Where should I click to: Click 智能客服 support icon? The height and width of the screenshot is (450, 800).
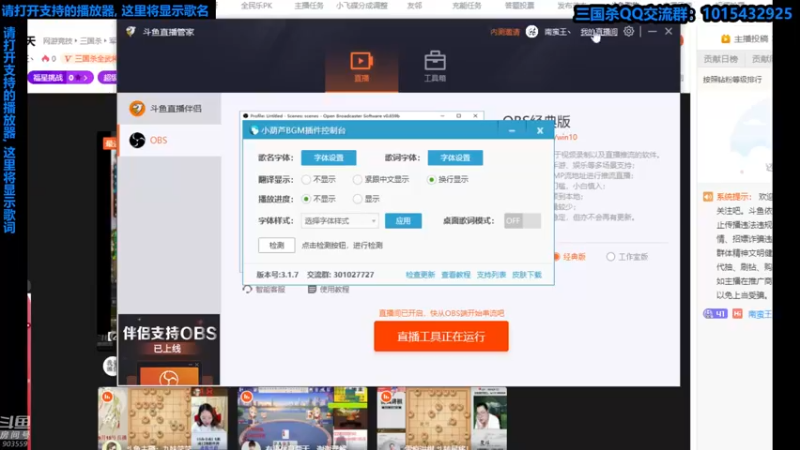pyautogui.click(x=247, y=289)
